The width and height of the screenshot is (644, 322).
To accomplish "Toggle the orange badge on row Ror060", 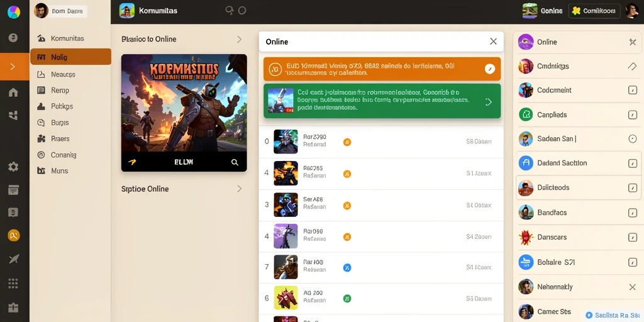I will pos(347,236).
